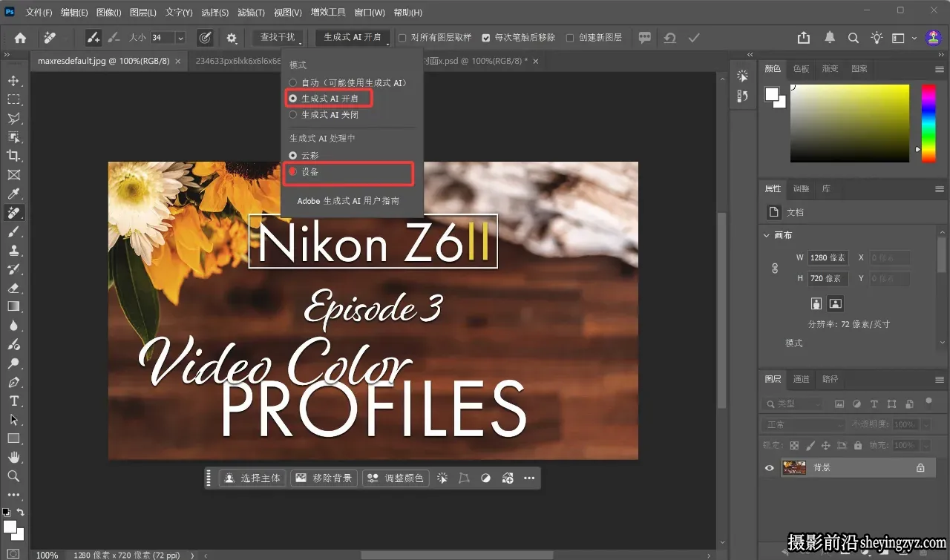Open the 文件(F) menu
Viewport: 950px width, 560px height.
[x=39, y=13]
